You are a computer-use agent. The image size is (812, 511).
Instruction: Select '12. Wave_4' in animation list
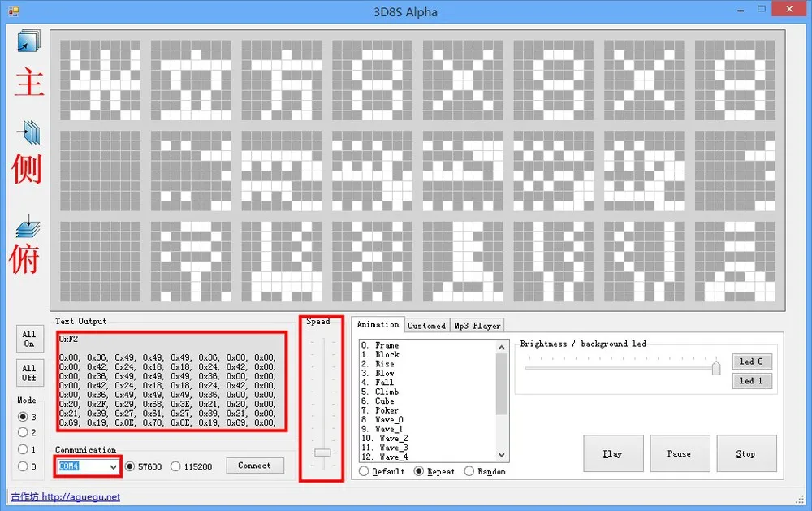coord(385,457)
